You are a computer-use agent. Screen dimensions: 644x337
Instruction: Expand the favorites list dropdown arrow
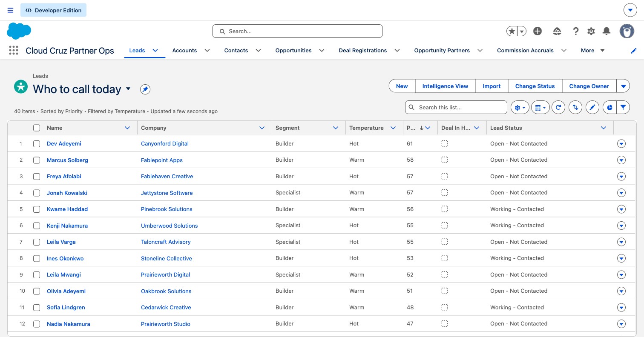522,31
